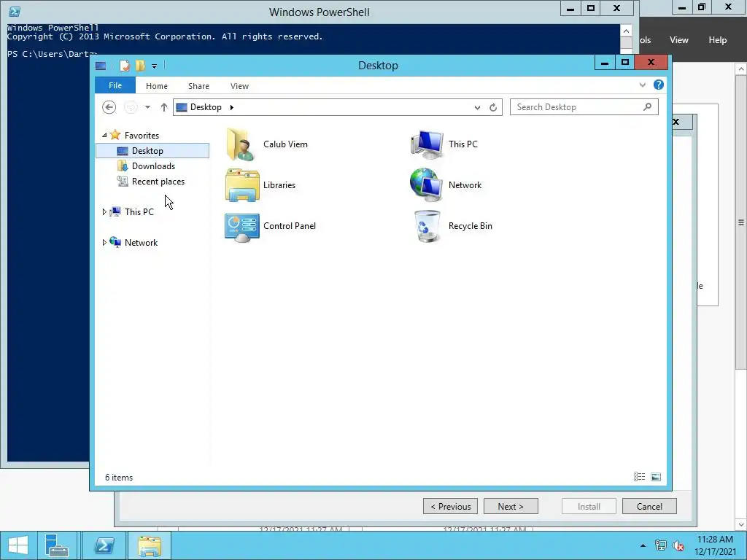Select Recent places under Favorites
Image resolution: width=747 pixels, height=560 pixels.
coord(152,182)
